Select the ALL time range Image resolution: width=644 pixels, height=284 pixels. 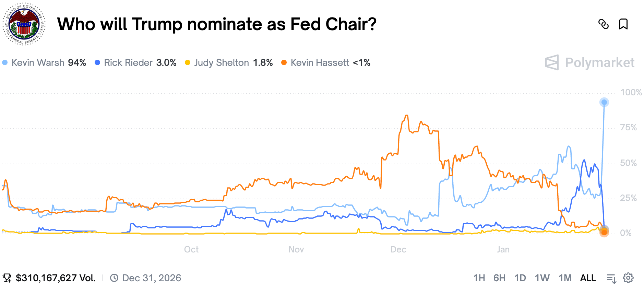point(588,278)
